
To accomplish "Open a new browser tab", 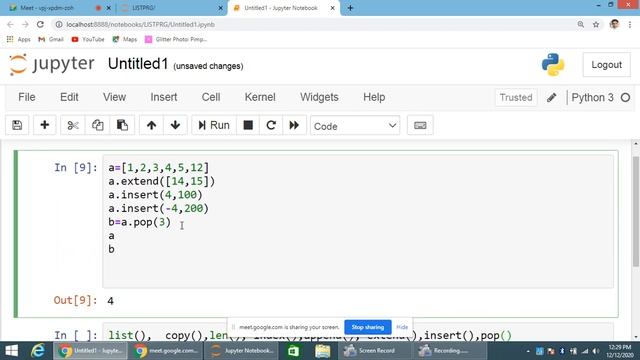I will click(x=350, y=8).
